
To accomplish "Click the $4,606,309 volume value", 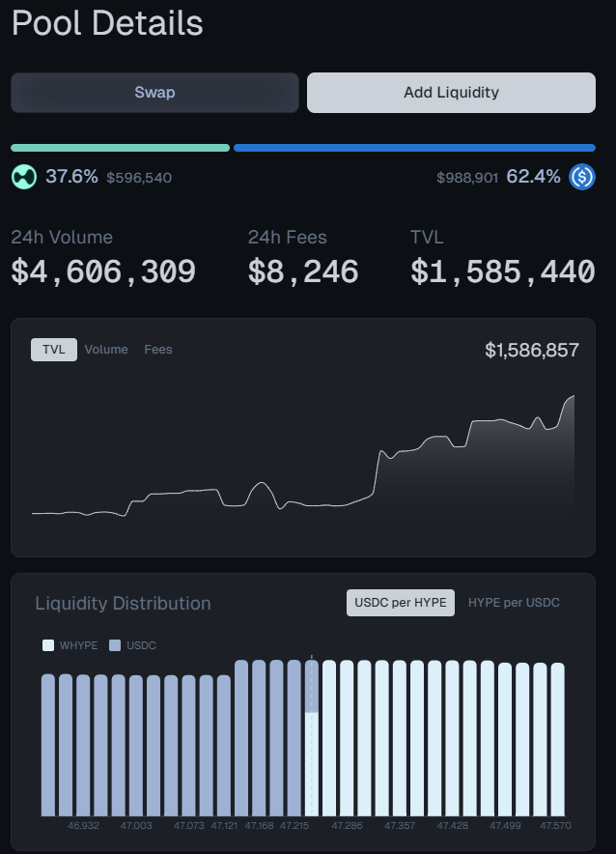I will (x=103, y=271).
